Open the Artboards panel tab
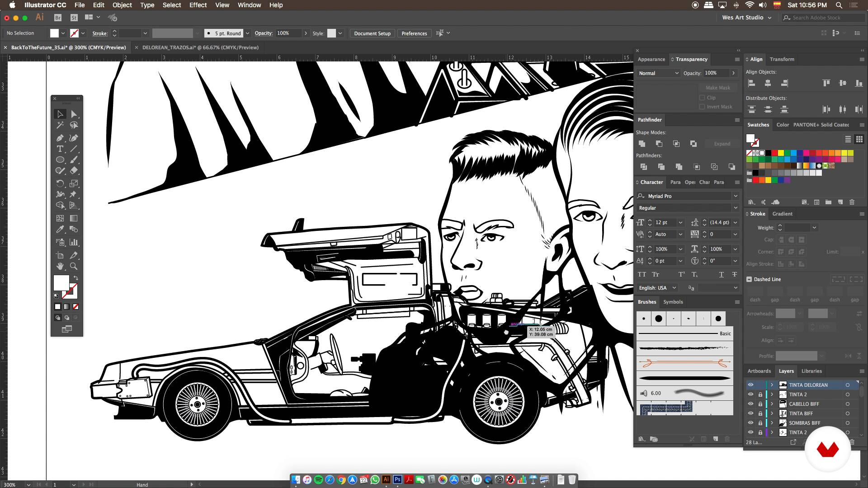 point(759,371)
